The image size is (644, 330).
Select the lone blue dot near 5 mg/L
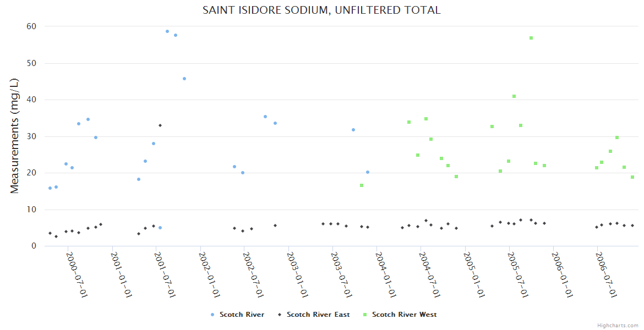160,228
